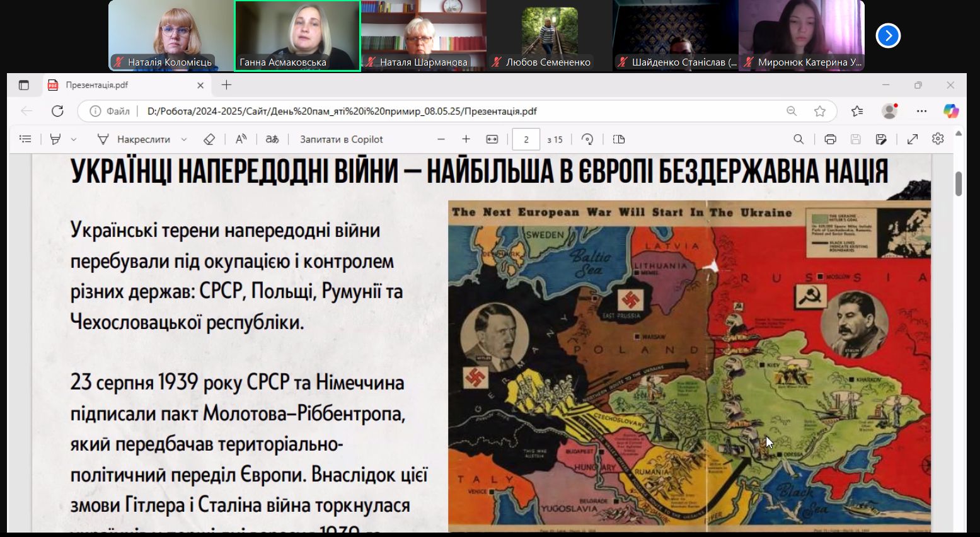This screenshot has width=980, height=537.
Task: Rotate the PDF page
Action: [587, 139]
